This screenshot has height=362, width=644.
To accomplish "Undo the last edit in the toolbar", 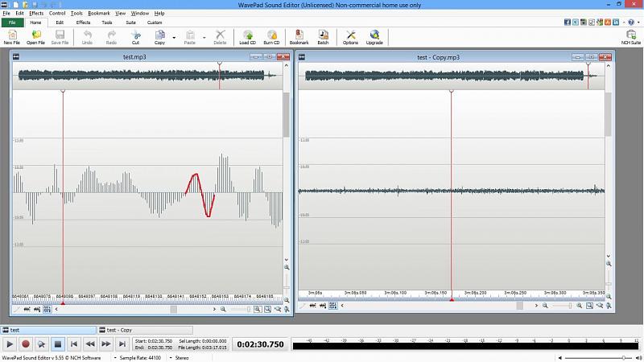I will click(x=87, y=37).
